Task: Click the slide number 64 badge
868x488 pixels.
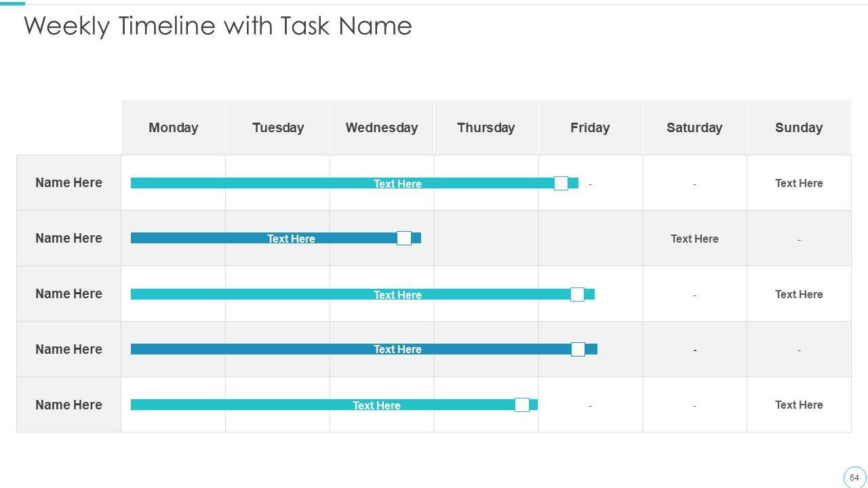Action: tap(854, 477)
